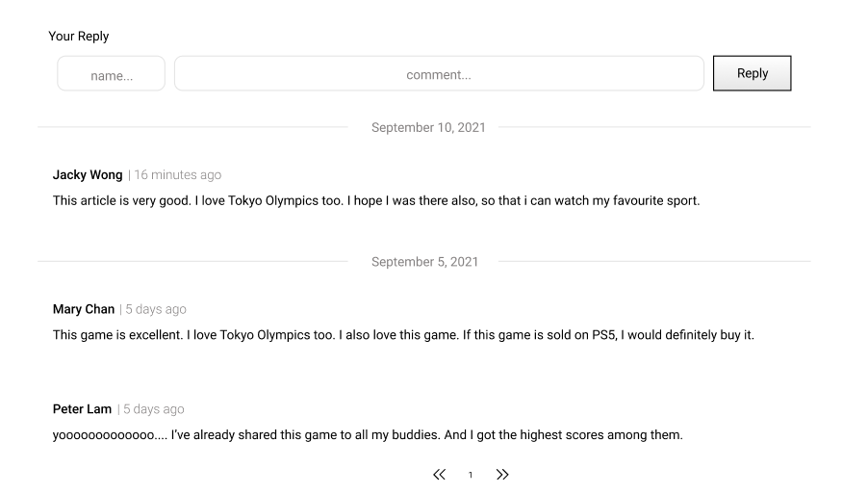Go to the previous comments page
This screenshot has width=868, height=494.
[440, 475]
